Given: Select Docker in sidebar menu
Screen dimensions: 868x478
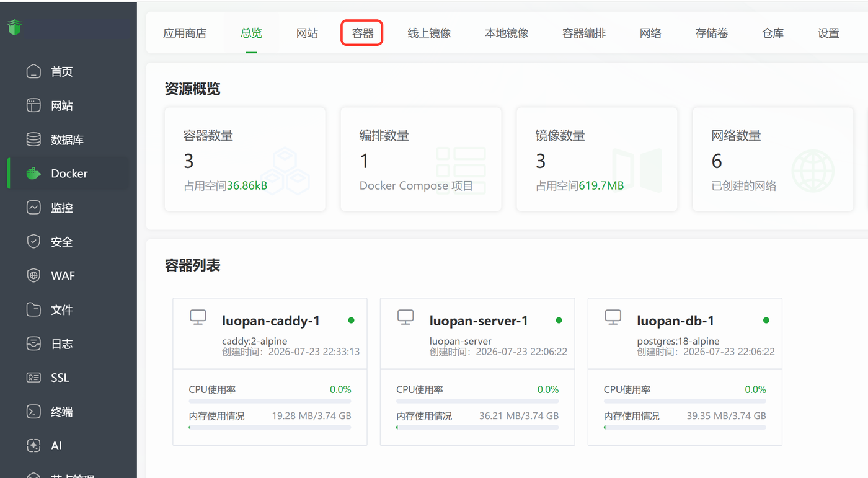Looking at the screenshot, I should coord(68,174).
